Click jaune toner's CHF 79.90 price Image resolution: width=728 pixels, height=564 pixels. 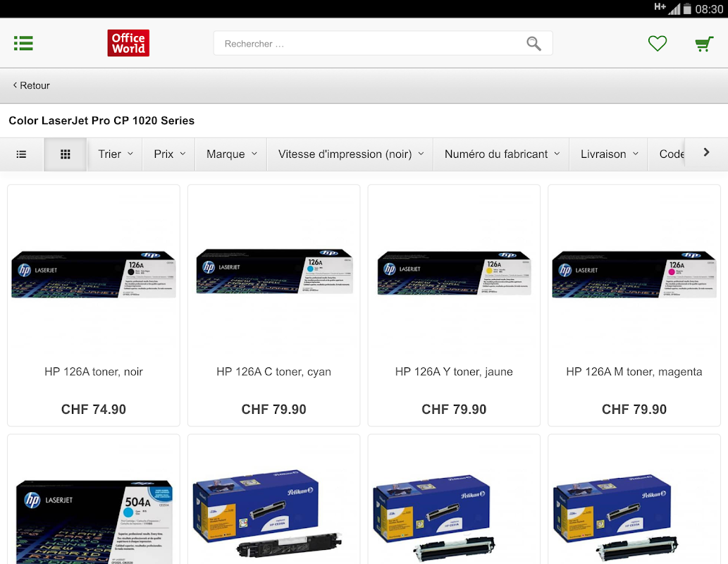tap(454, 410)
